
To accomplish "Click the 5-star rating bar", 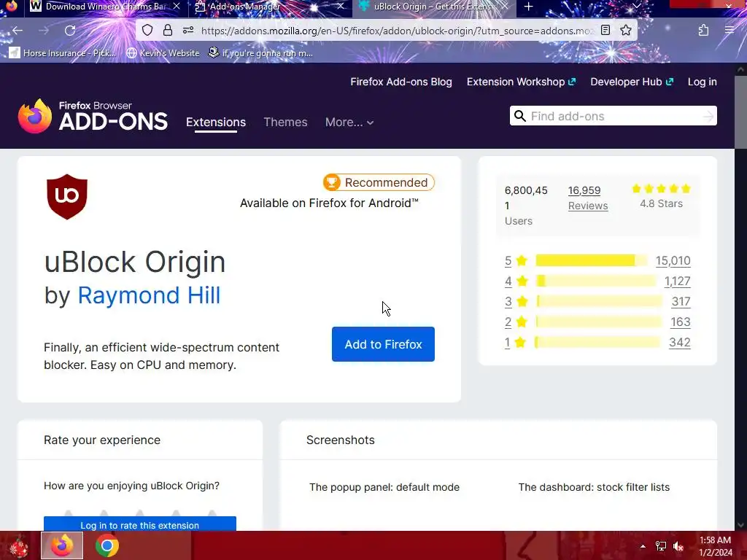I will pos(591,260).
